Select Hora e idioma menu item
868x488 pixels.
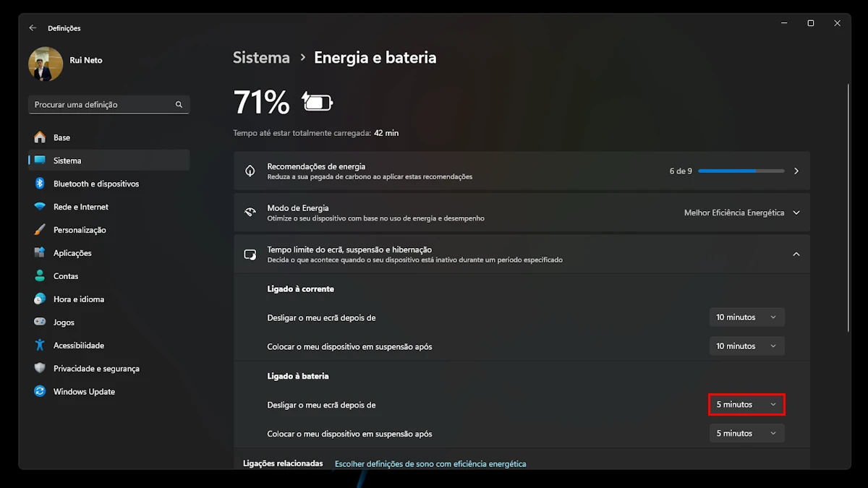[x=78, y=299]
